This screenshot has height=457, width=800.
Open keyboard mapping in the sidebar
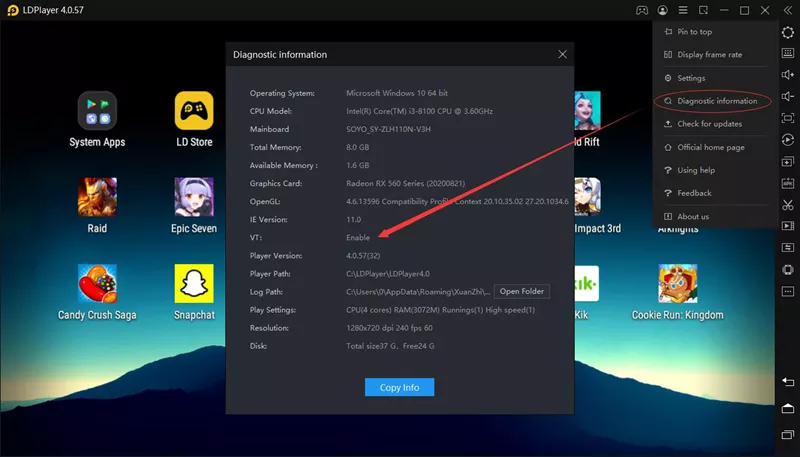pyautogui.click(x=788, y=53)
